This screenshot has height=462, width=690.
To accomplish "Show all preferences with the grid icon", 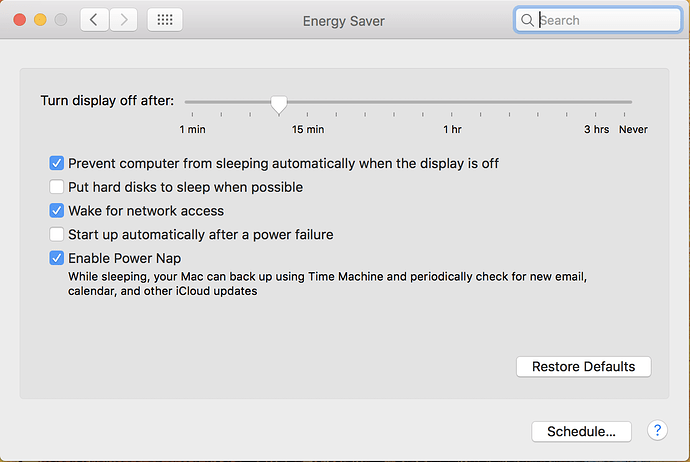I will pos(165,20).
